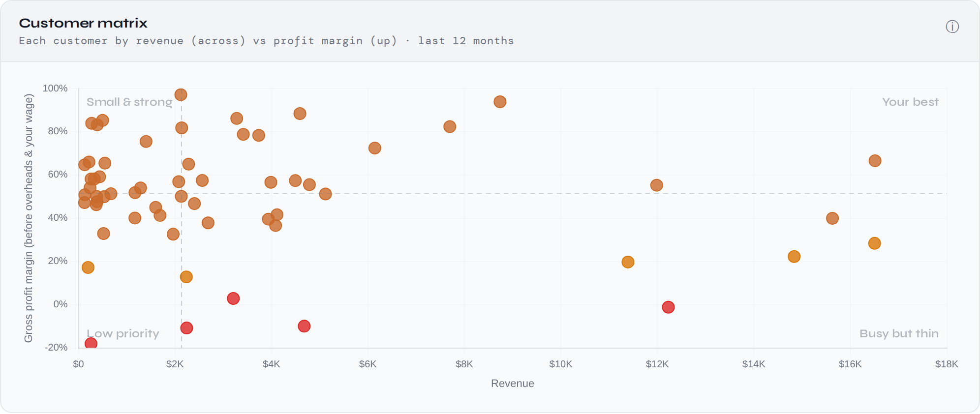
Task: Select the red point near $3.2K revenue
Action: (233, 298)
